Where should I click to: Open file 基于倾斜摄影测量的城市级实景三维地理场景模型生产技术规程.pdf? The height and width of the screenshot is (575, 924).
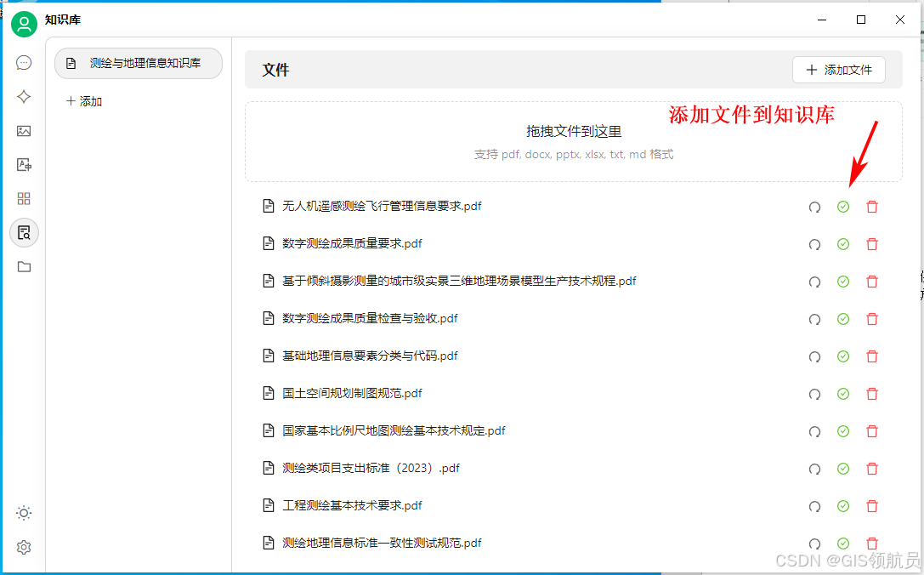tap(459, 282)
